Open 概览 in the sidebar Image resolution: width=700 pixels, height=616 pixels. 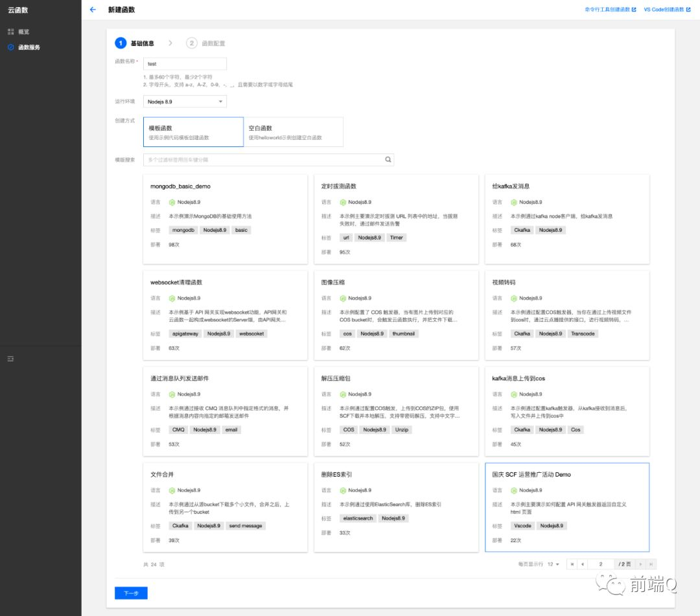point(24,32)
